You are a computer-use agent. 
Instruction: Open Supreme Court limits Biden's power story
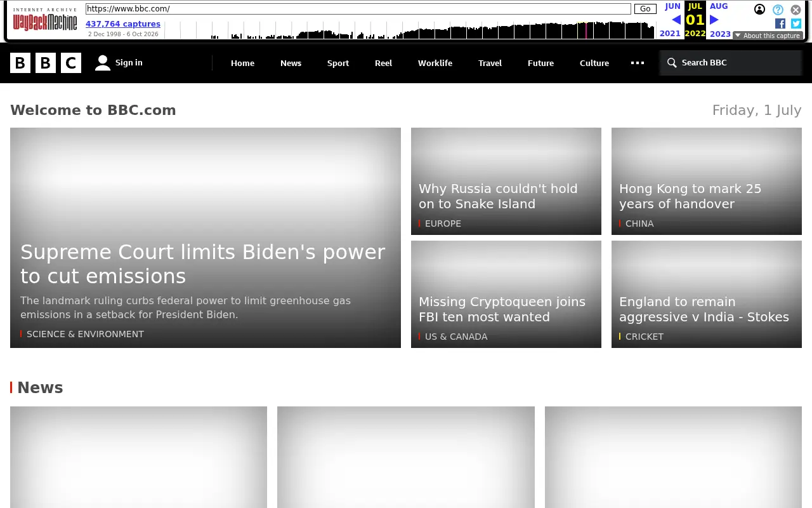click(203, 264)
